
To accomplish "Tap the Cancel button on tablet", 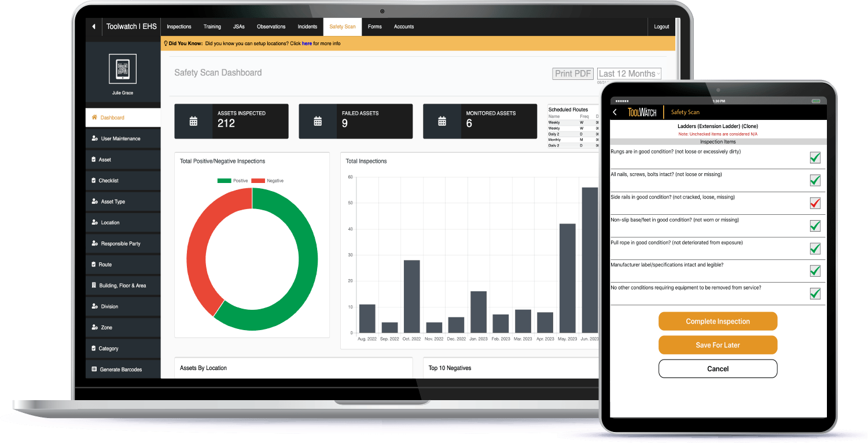I will [x=718, y=369].
